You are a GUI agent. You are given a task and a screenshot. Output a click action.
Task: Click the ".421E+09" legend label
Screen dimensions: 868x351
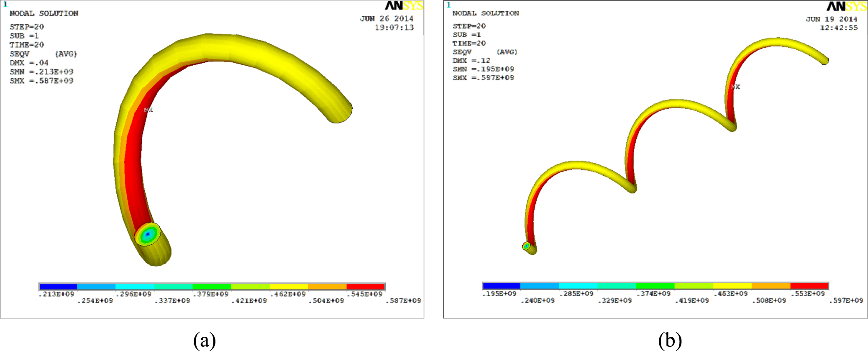pos(249,301)
